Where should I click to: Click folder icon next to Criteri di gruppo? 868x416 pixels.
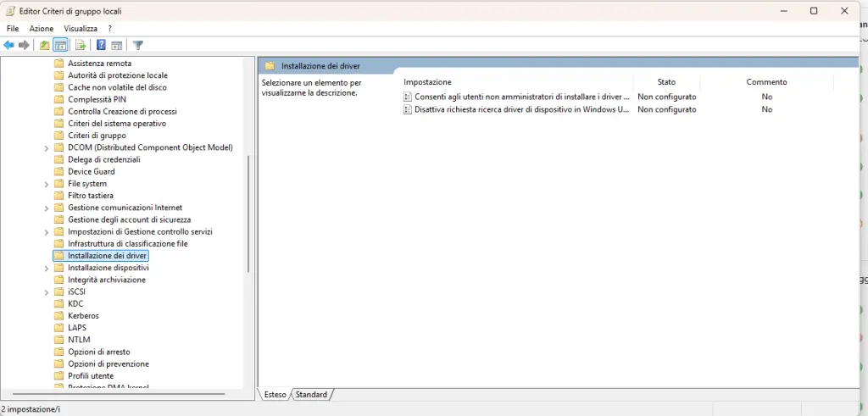58,136
